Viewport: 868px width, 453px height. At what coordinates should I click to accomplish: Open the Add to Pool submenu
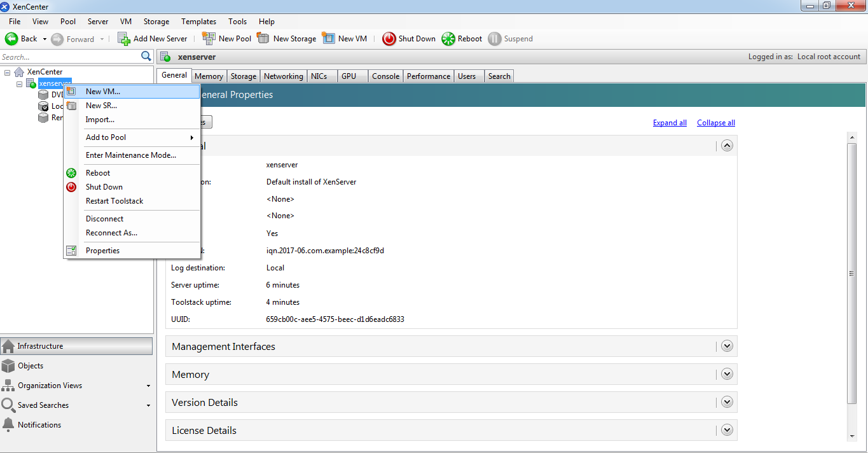(x=132, y=137)
